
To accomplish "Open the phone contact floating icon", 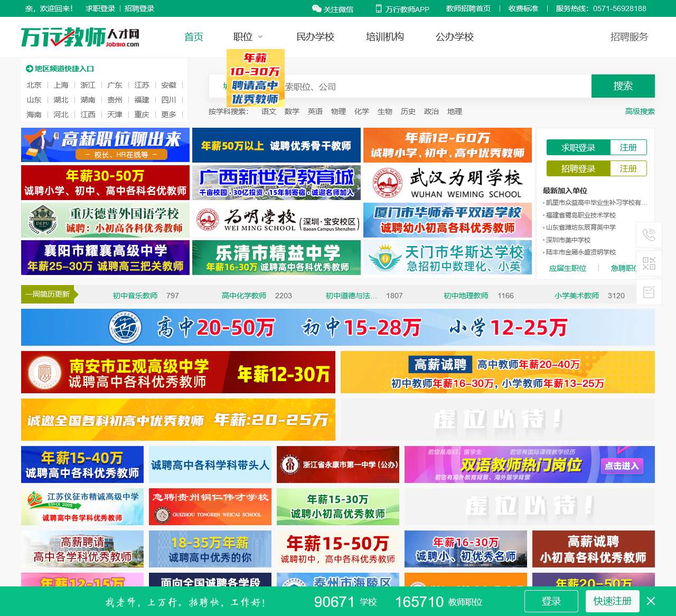I will 649,235.
